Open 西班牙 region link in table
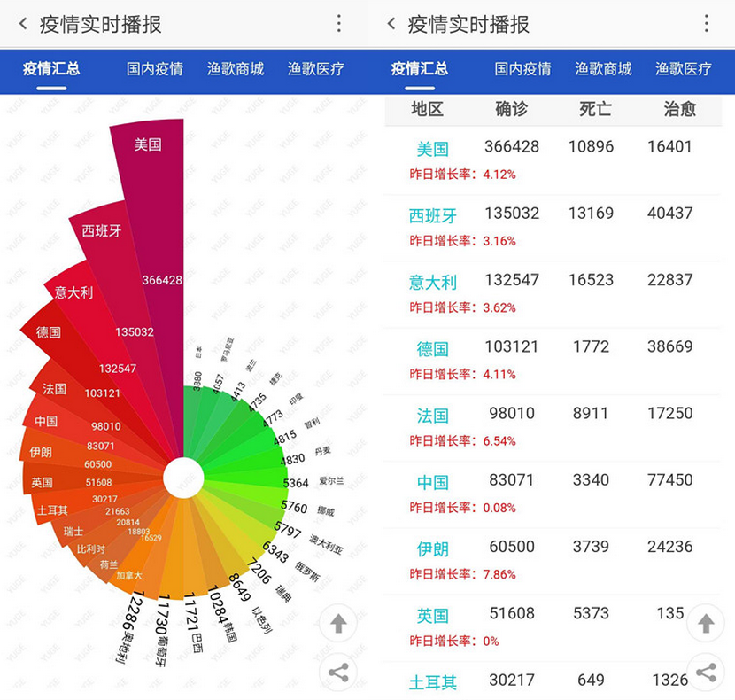735x700 pixels. 433,215
